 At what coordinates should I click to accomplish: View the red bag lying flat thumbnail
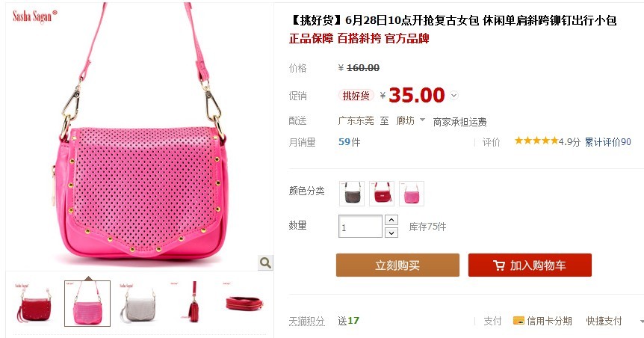(244, 304)
